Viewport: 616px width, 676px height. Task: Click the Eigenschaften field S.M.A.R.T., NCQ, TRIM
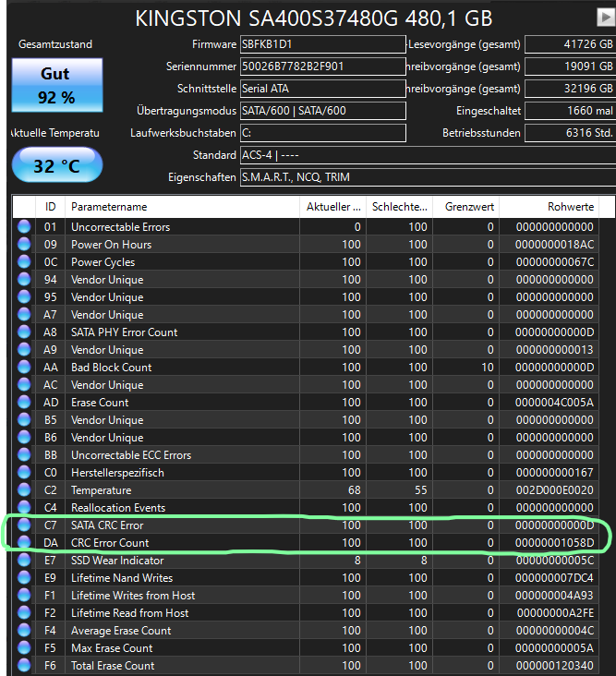[x=428, y=177]
